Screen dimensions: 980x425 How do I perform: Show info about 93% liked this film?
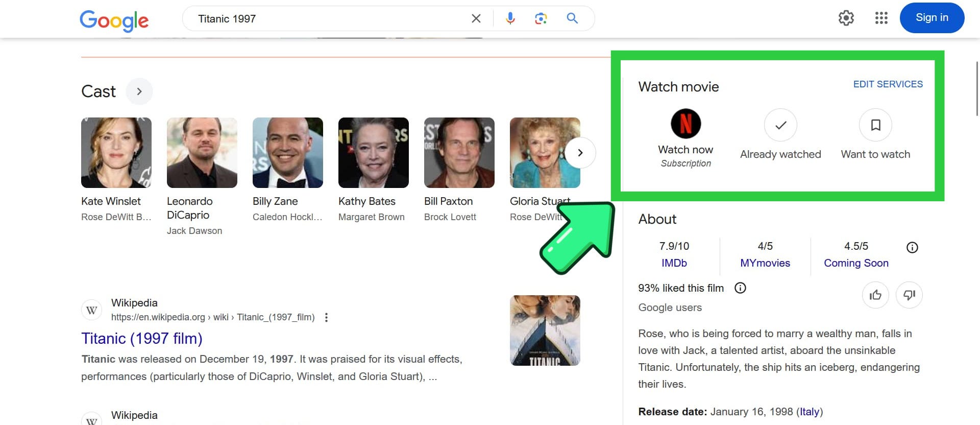click(x=740, y=288)
